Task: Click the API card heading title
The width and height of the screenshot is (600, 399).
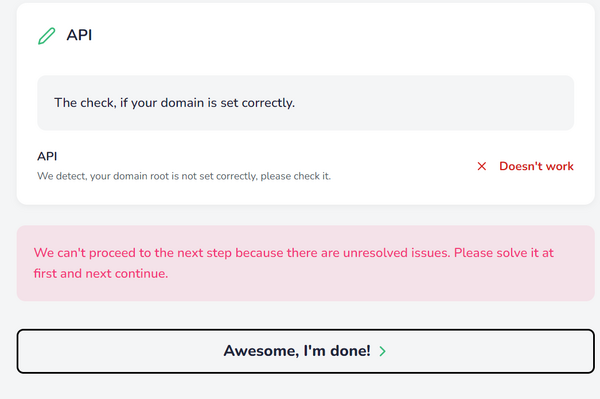Action: 79,35
